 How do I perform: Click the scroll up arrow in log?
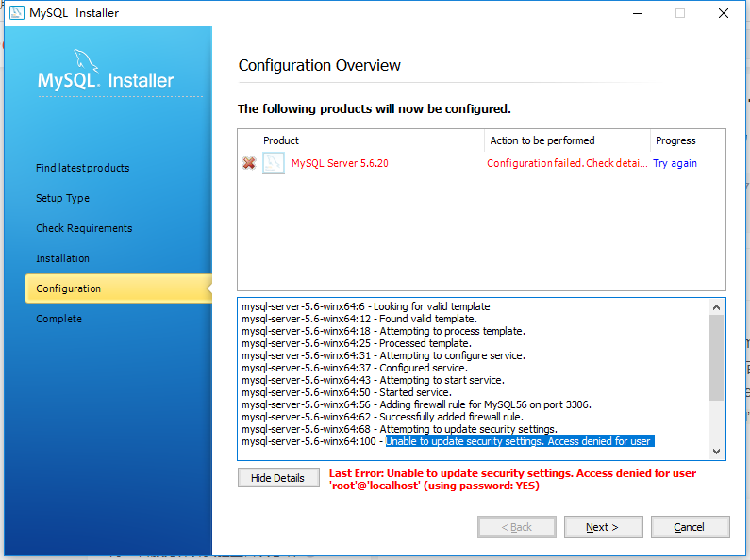716,307
